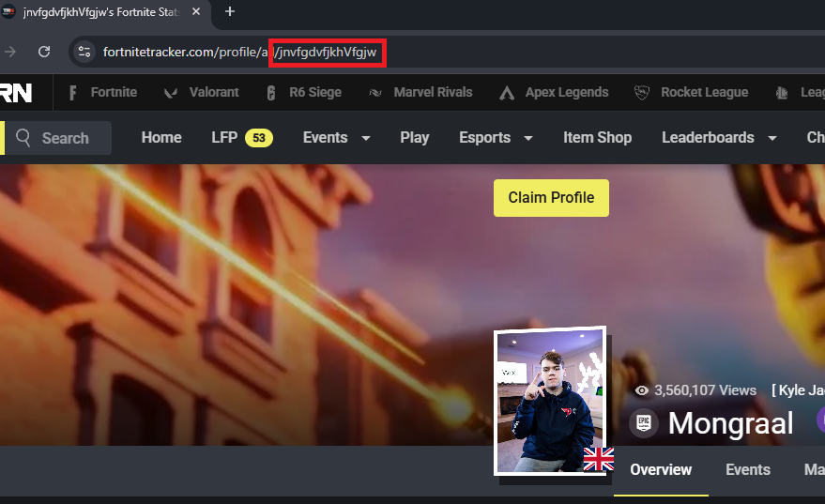825x504 pixels.
Task: Reload the page with the refresh icon
Action: [x=44, y=52]
